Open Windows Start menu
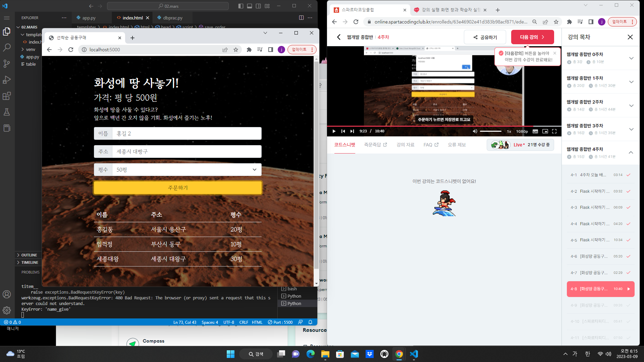The image size is (644, 362). [x=230, y=354]
